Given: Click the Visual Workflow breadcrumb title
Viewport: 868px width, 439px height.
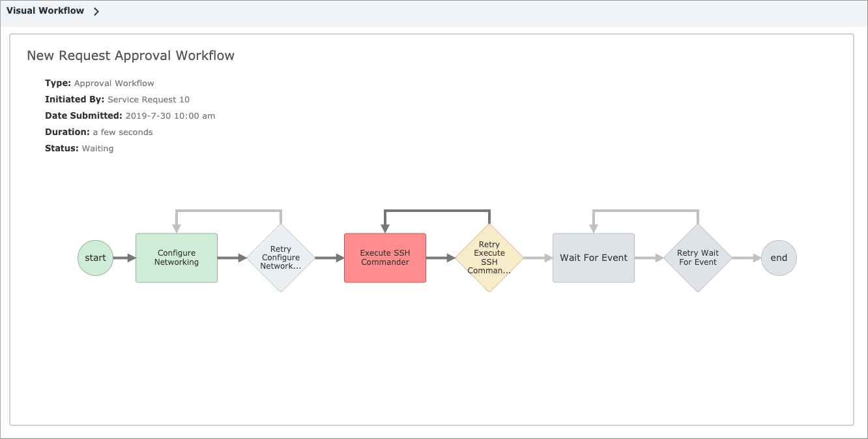Looking at the screenshot, I should 45,10.
